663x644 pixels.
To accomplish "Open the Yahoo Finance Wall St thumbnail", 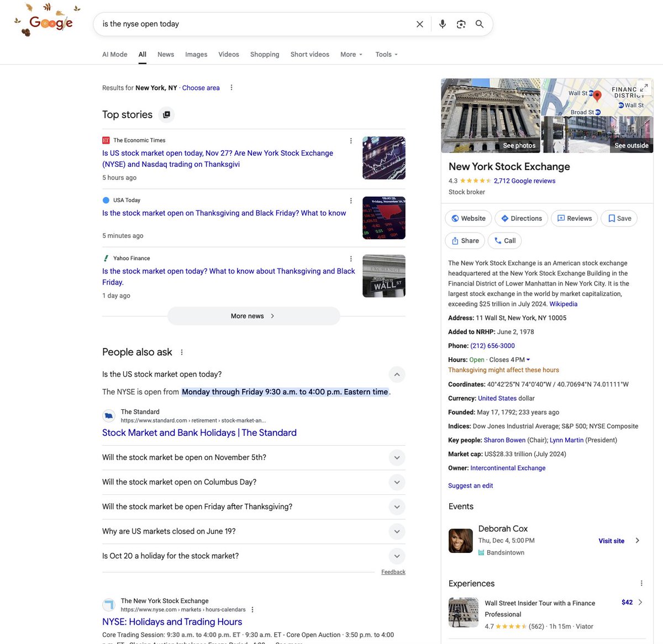I will (x=384, y=276).
